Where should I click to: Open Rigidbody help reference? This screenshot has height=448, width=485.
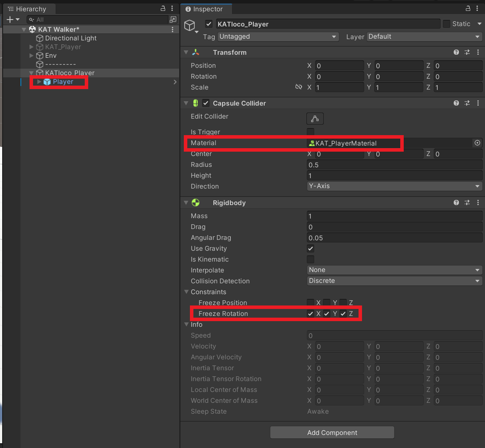(456, 202)
